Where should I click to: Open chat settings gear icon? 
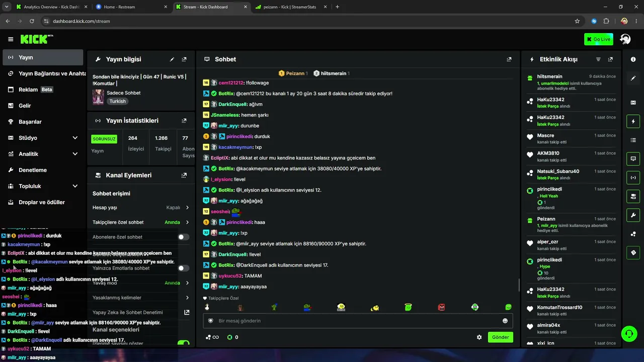click(x=479, y=337)
